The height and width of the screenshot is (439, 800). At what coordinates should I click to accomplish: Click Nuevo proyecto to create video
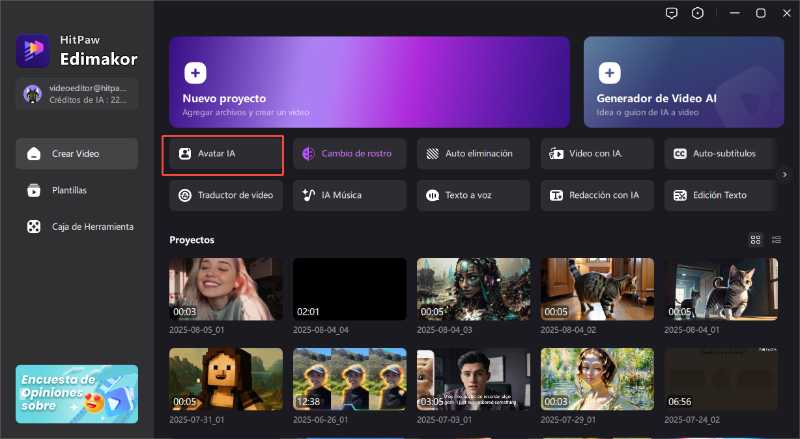(x=369, y=83)
